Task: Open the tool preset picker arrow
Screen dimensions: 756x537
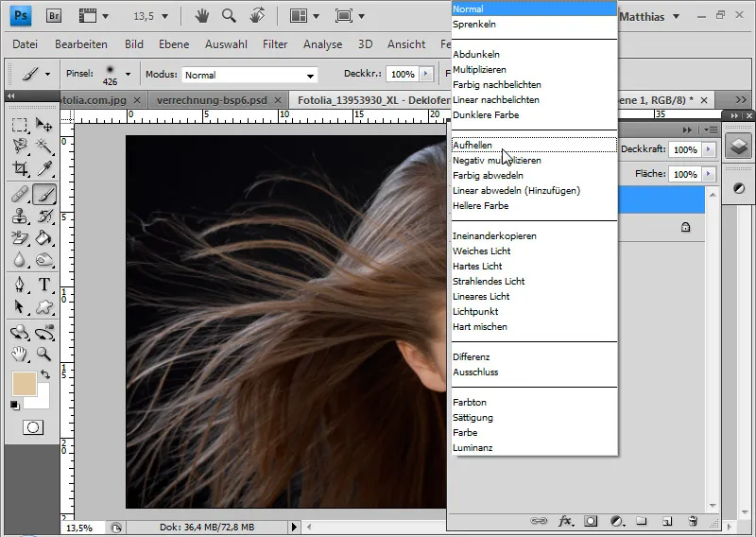Action: [x=47, y=75]
